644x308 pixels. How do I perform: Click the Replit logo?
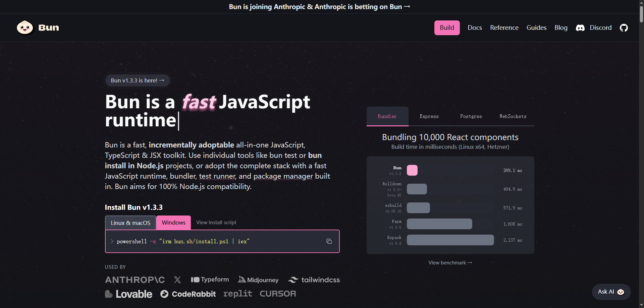[x=238, y=294]
